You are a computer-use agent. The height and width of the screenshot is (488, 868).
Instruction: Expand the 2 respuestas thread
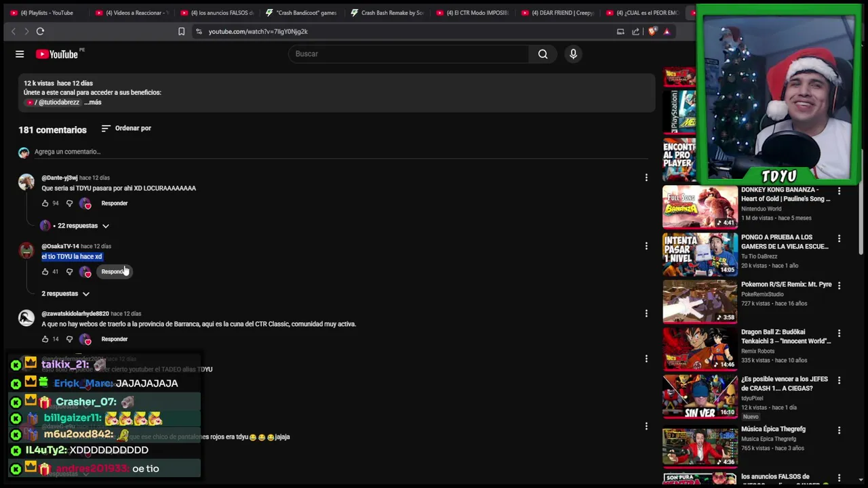65,293
